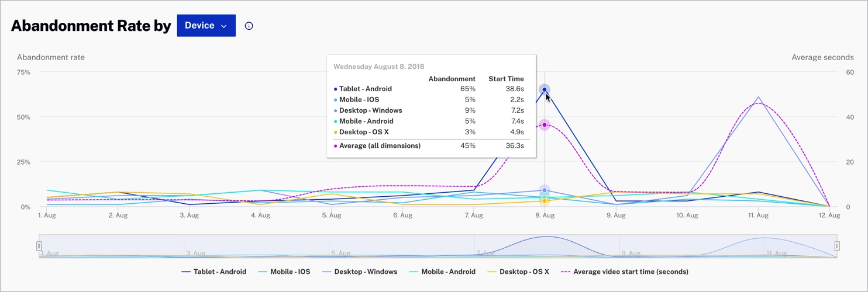Toggle Average video start time legend item
This screenshot has height=292, width=868.
coord(625,272)
